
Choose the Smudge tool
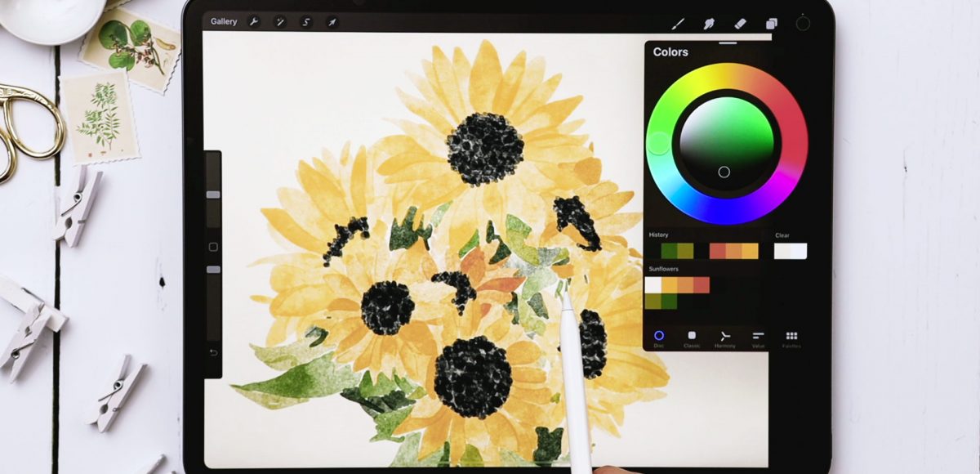[x=707, y=22]
